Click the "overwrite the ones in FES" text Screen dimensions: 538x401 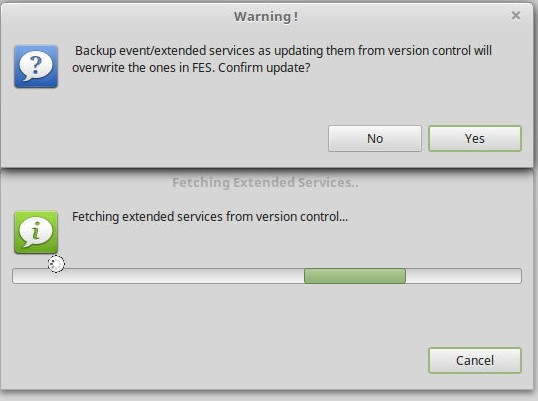point(143,68)
